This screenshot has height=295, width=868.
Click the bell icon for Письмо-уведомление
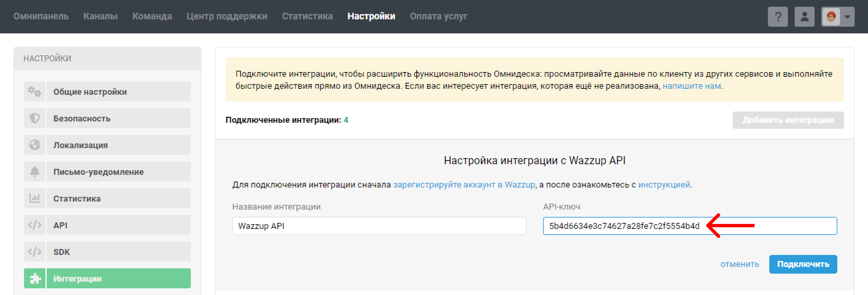coord(34,172)
